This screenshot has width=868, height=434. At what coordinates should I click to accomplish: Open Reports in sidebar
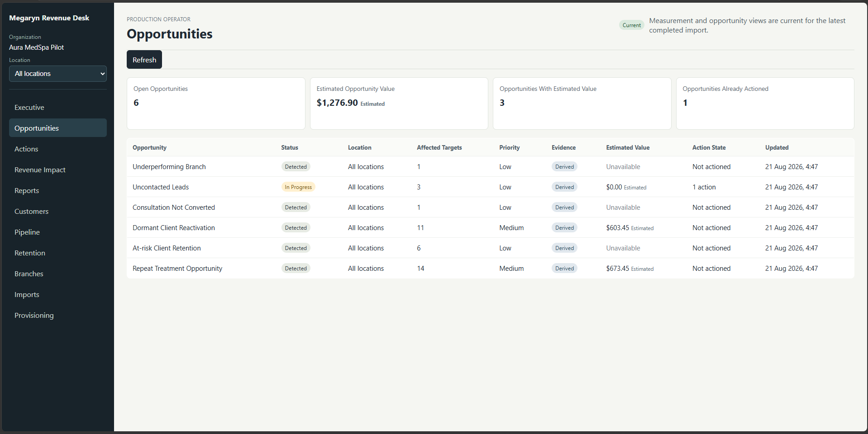click(58, 190)
